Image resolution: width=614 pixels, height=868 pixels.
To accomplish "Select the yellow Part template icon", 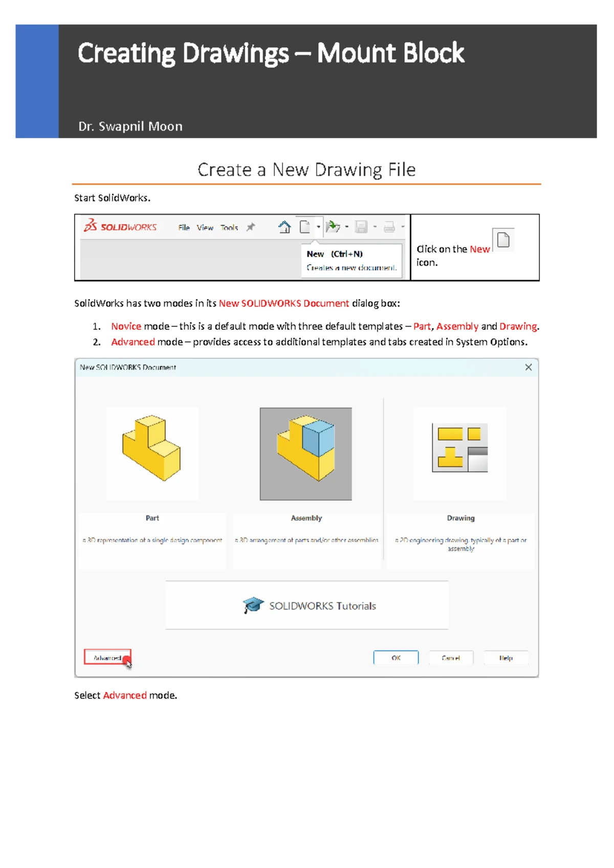I will click(x=152, y=453).
